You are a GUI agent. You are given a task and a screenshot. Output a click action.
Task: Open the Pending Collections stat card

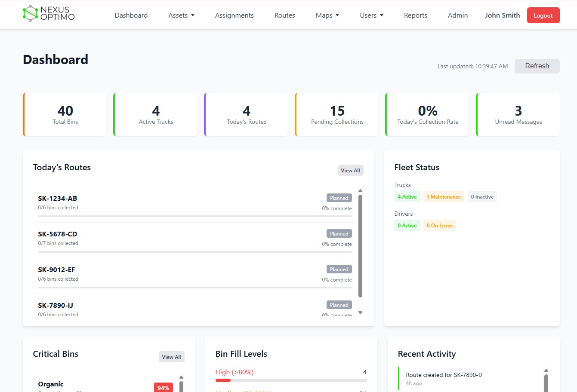[337, 115]
